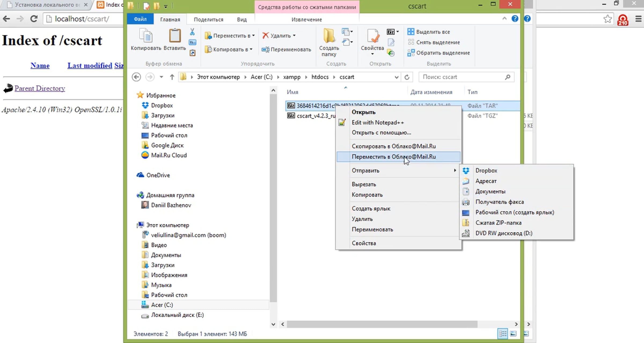Screen dimensions: 644x343
Task: Switch to large thumbnails view mode
Action: pos(513,334)
